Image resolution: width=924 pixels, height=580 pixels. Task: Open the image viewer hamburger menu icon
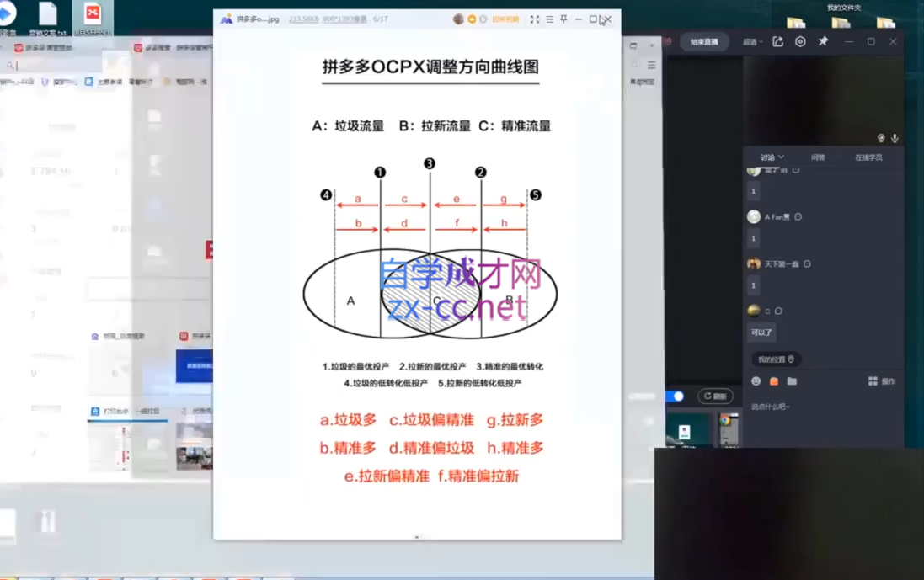coord(549,19)
